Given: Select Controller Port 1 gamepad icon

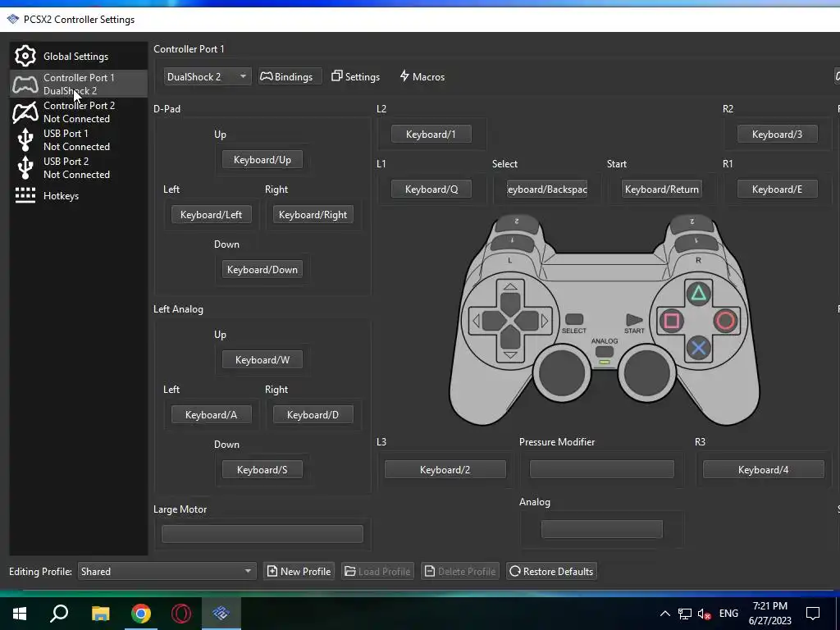Looking at the screenshot, I should (25, 84).
